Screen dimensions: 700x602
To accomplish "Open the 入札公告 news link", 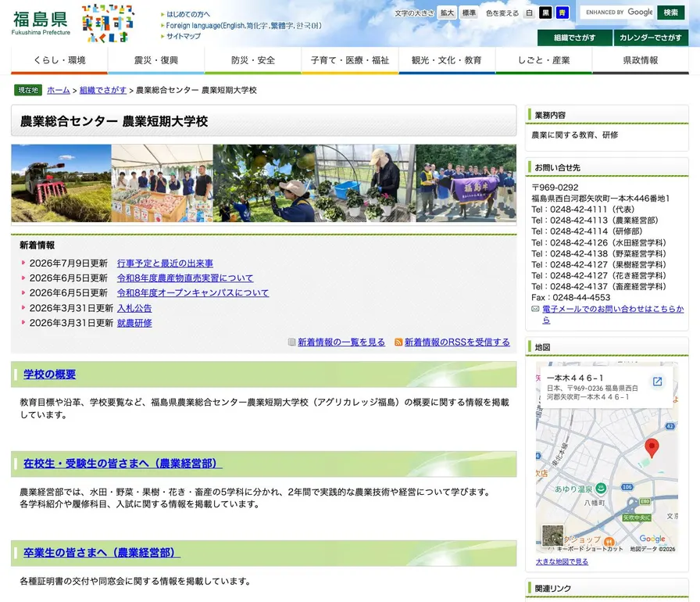I will [134, 308].
